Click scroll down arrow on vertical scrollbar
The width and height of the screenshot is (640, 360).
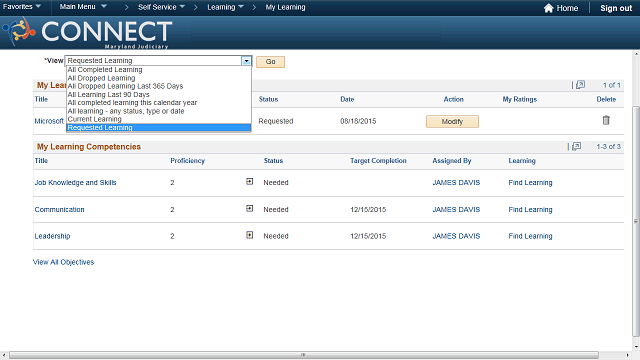(x=636, y=347)
